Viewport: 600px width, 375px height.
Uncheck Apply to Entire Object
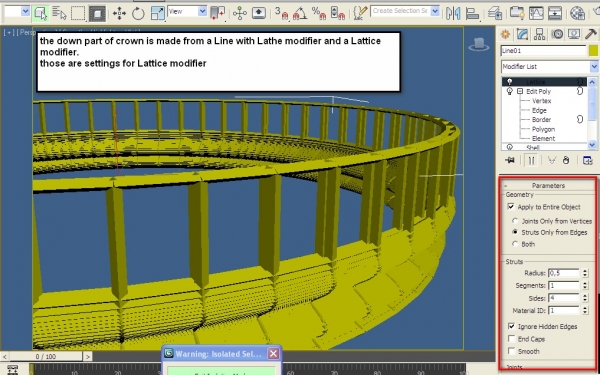point(511,207)
